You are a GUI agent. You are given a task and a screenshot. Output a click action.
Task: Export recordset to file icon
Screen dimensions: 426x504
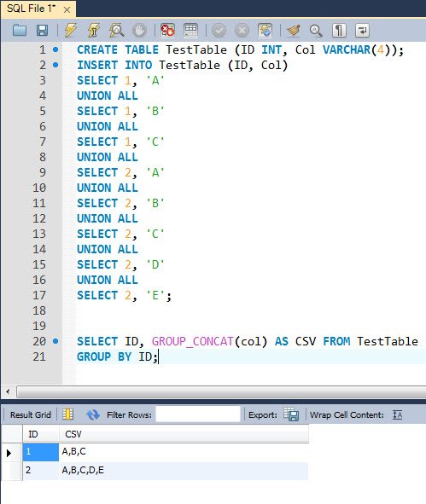click(x=291, y=414)
